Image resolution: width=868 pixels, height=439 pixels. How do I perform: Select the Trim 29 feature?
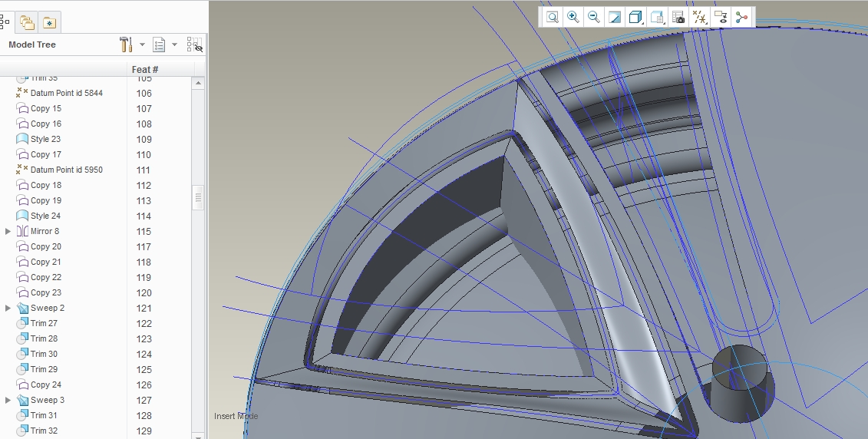44,369
